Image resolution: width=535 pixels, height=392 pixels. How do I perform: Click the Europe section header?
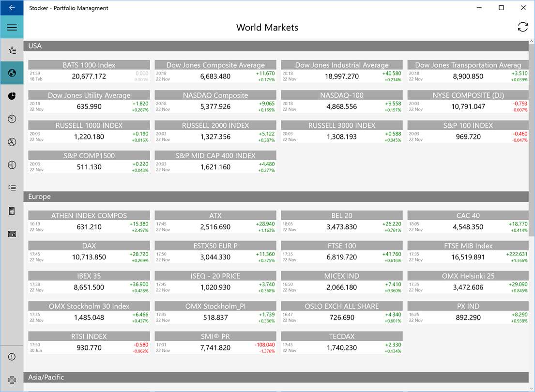click(276, 196)
